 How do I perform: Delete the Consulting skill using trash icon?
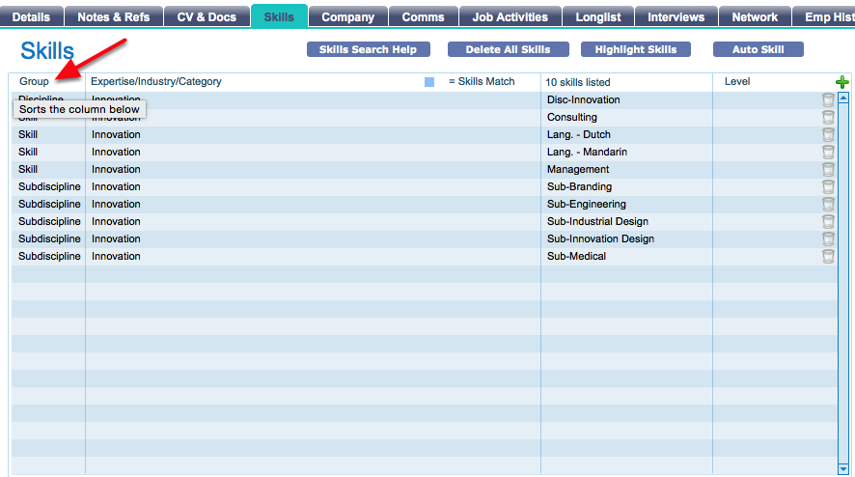828,117
